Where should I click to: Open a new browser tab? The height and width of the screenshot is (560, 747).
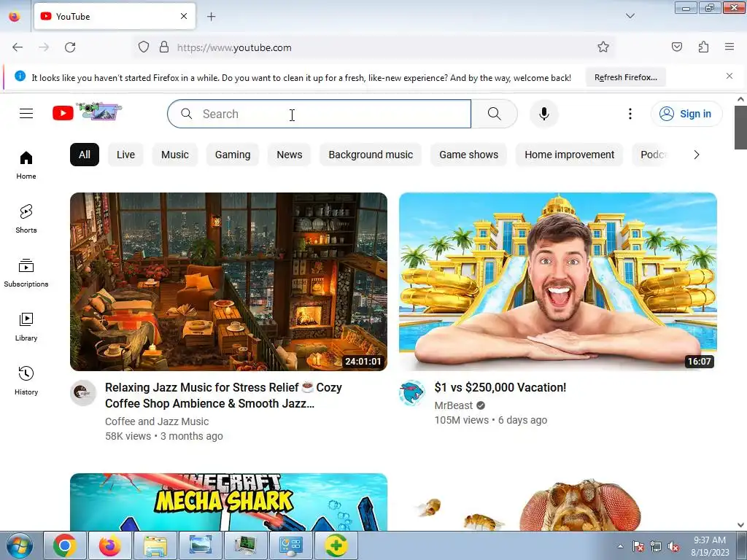[x=211, y=17]
